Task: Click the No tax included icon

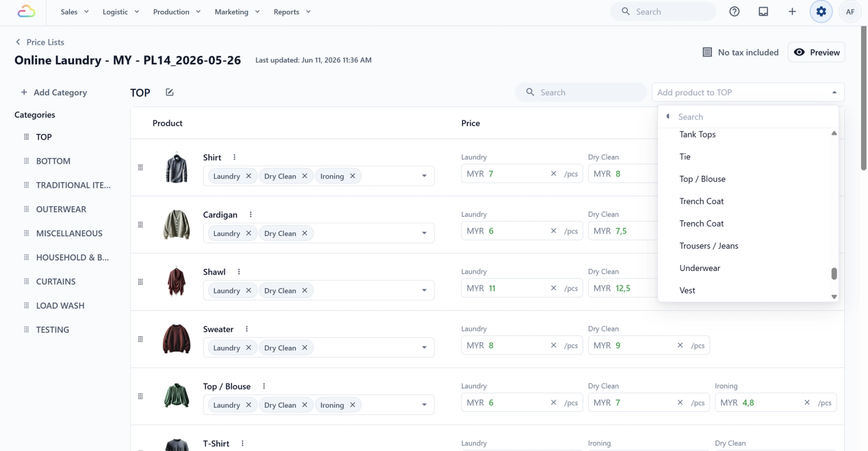Action: pyautogui.click(x=707, y=52)
